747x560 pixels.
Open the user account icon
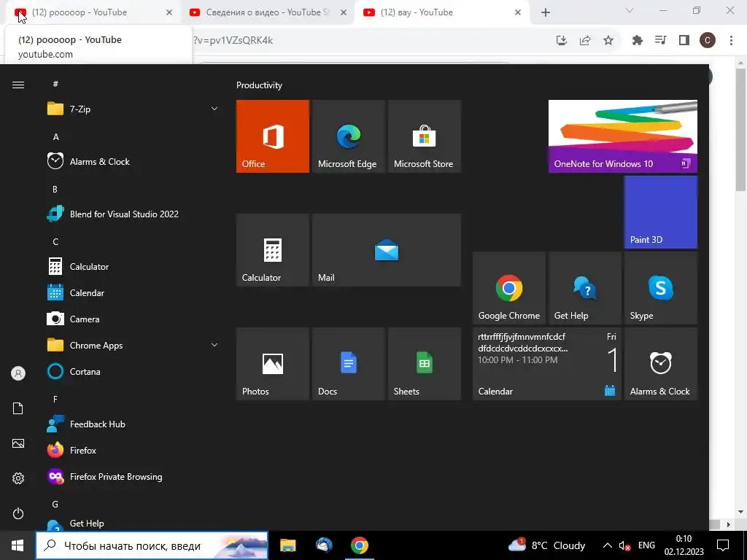point(18,373)
